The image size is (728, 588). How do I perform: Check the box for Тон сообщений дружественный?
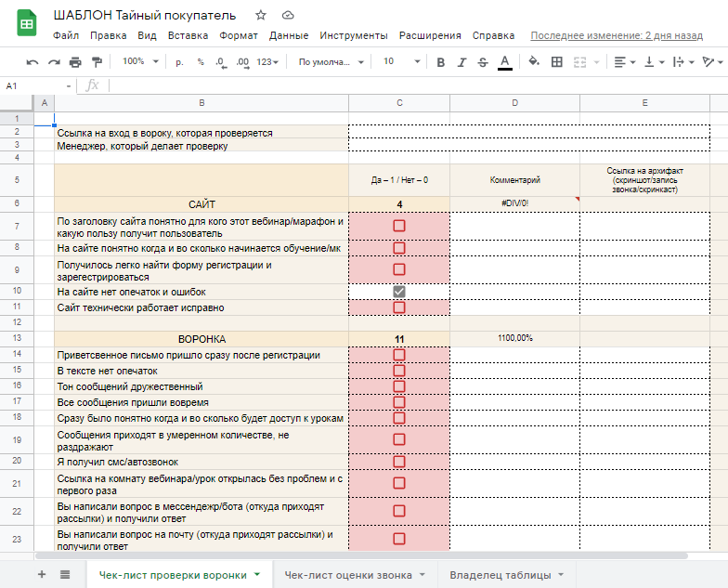[399, 386]
